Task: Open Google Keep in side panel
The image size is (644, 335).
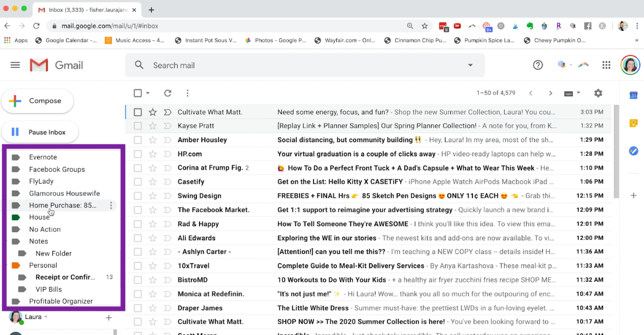Action: coord(633,123)
